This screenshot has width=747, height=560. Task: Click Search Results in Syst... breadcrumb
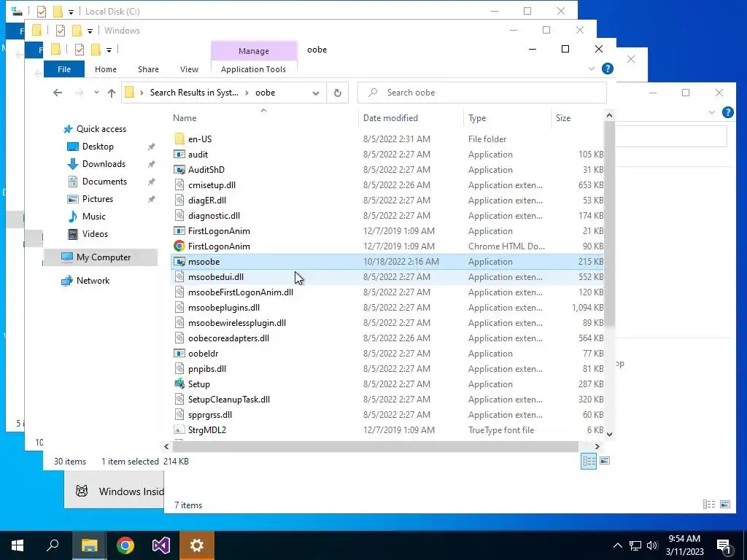(194, 93)
